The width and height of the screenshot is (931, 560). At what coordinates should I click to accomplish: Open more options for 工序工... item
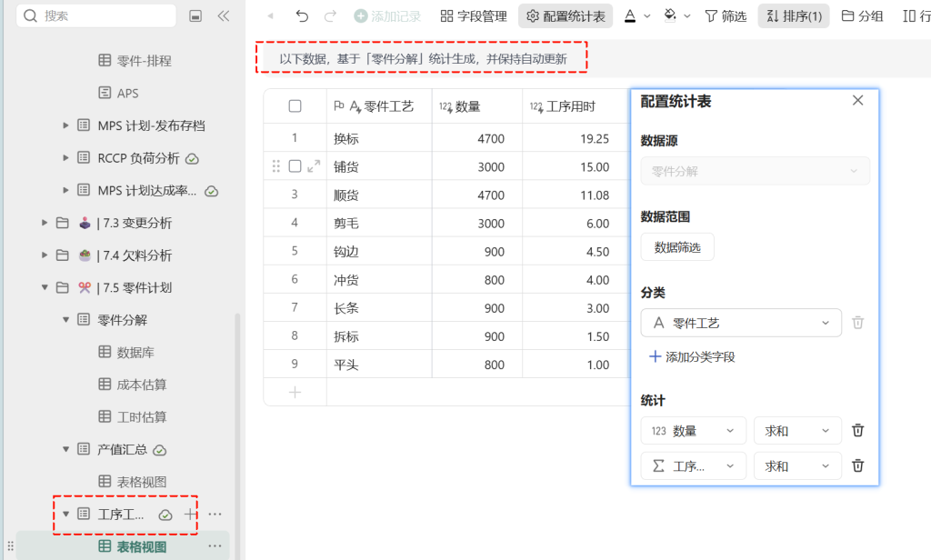coord(215,515)
